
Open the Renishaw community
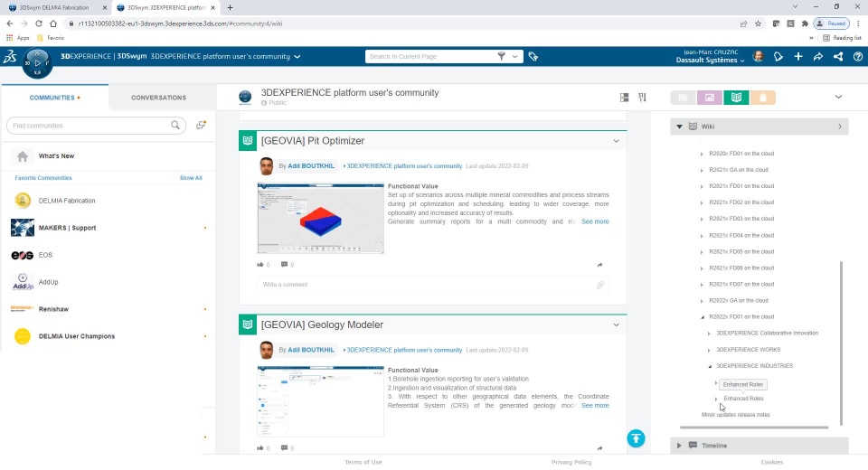53,309
